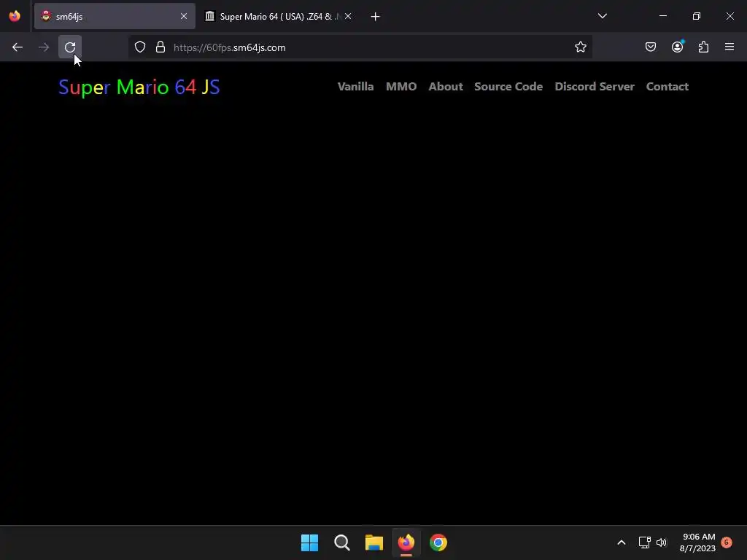Open the Vanilla page
Image resolution: width=747 pixels, height=560 pixels.
[356, 87]
